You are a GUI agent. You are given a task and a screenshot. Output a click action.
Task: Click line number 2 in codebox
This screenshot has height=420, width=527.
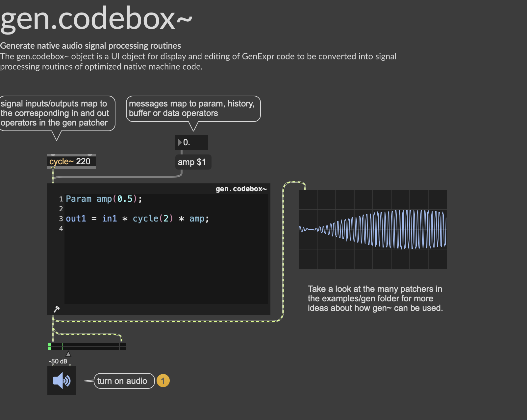pyautogui.click(x=61, y=209)
